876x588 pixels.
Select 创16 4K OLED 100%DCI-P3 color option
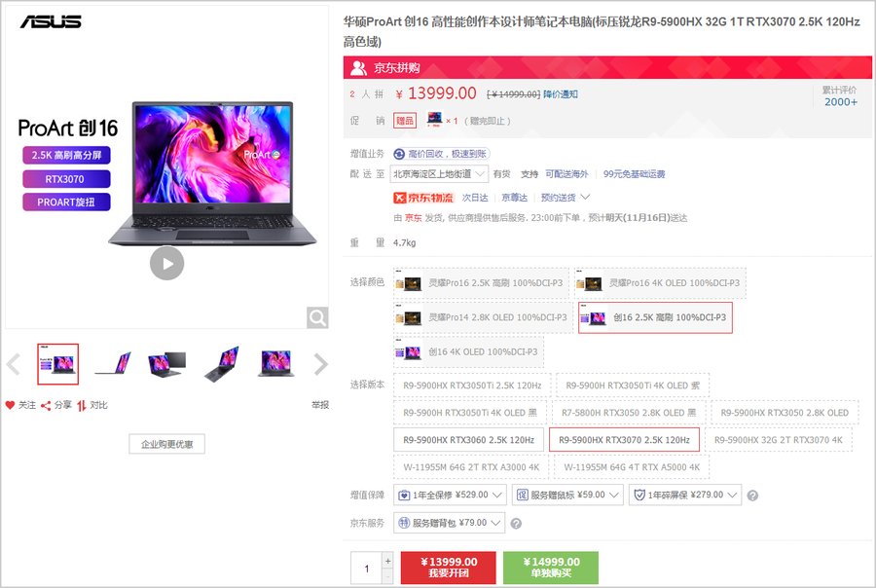[x=468, y=351]
